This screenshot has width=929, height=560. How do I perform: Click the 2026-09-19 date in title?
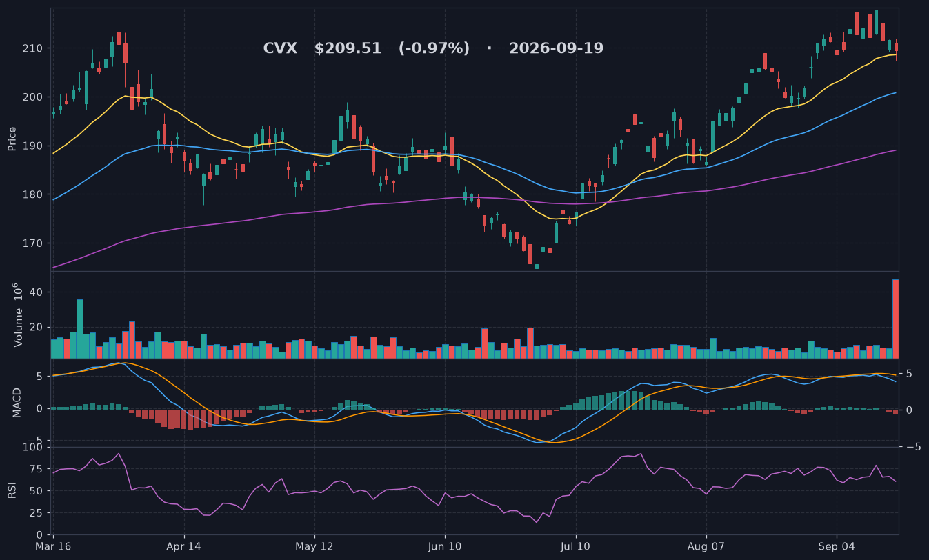click(x=556, y=49)
